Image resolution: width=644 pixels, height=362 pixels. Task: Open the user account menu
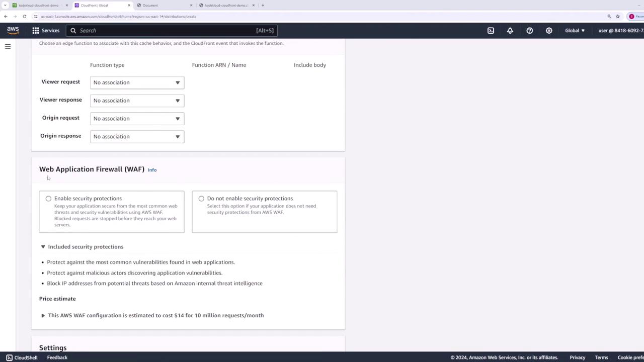pos(621,31)
